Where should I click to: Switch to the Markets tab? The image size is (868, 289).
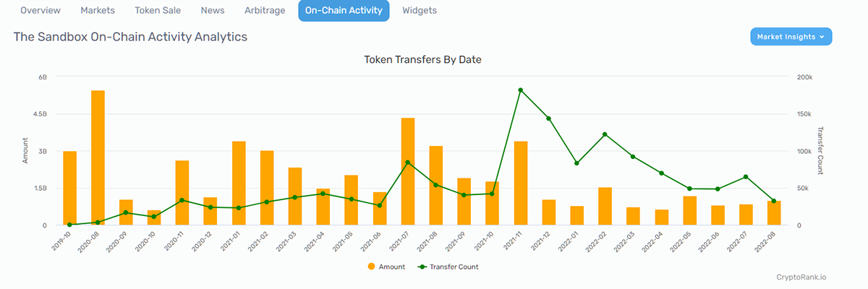tap(98, 11)
